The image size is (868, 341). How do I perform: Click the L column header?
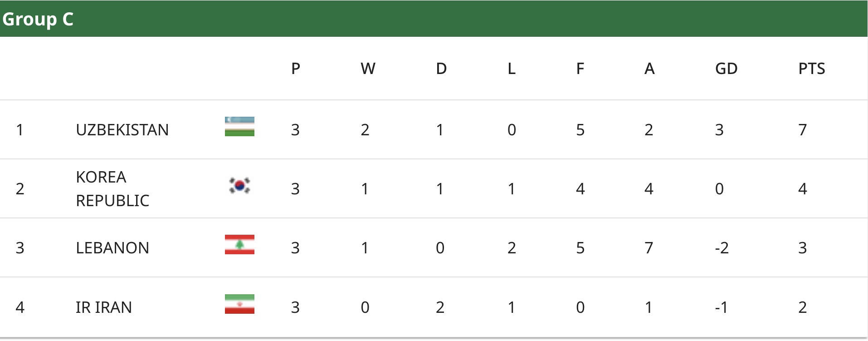tap(512, 69)
